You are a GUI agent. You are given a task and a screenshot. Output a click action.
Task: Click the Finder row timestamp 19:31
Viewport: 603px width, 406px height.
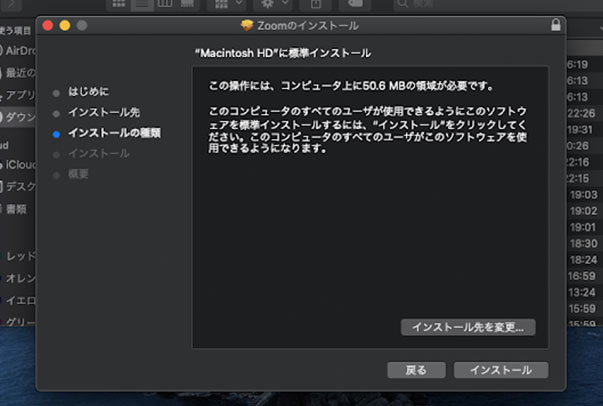pos(580,130)
